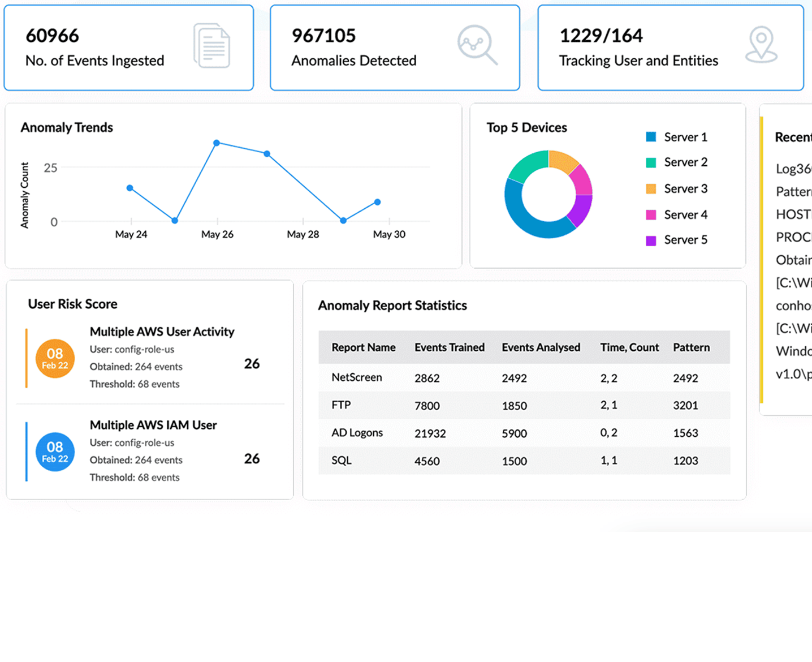Click the green segment of the donut chart
The width and height of the screenshot is (812, 662).
click(529, 164)
